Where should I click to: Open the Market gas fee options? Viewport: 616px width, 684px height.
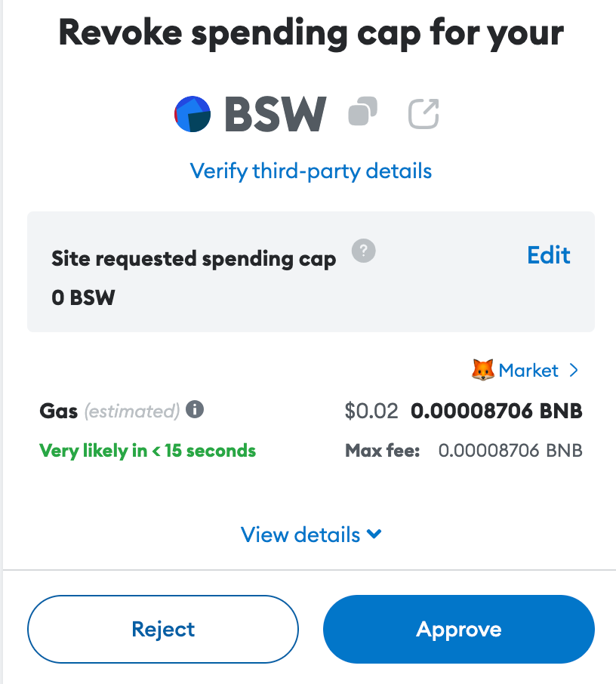tap(528, 370)
